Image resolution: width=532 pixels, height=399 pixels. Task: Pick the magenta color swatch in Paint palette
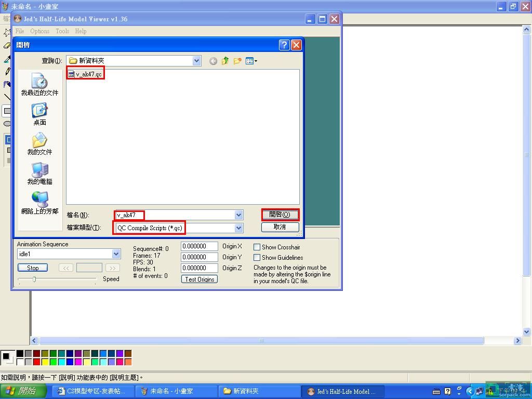[78, 362]
